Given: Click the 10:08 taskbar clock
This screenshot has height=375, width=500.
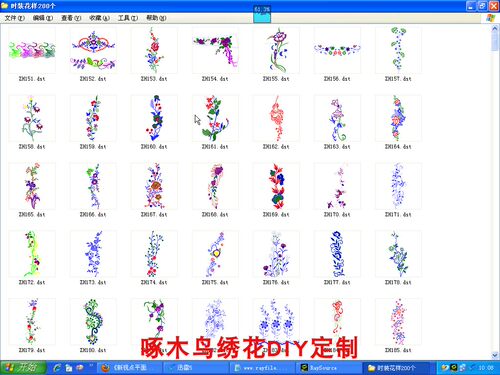Looking at the screenshot, I should 486,368.
